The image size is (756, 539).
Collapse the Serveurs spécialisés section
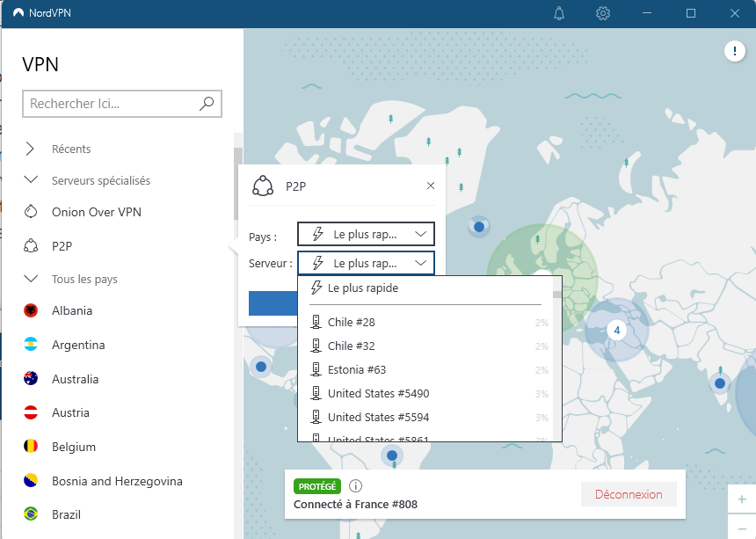point(31,180)
